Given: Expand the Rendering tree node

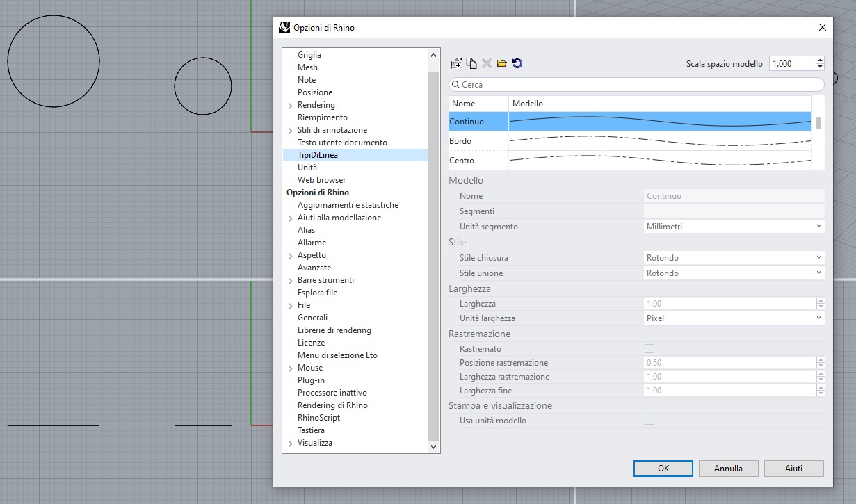Looking at the screenshot, I should click(x=290, y=106).
